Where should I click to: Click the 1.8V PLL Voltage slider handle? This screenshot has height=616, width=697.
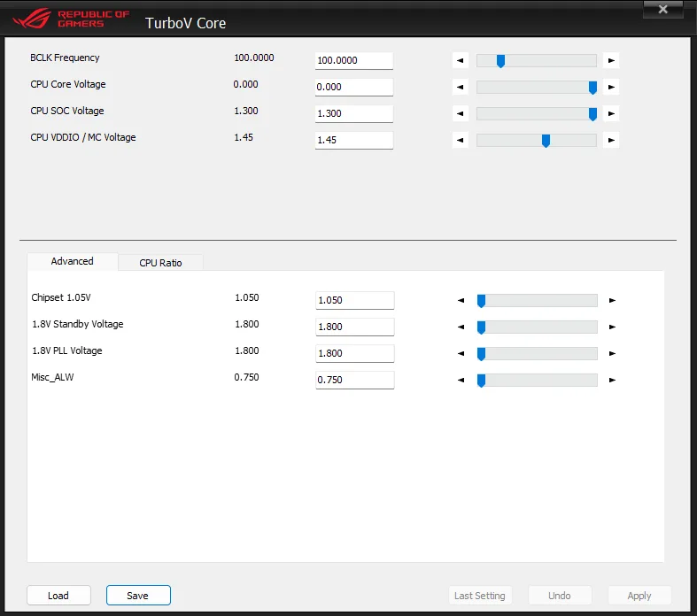481,354
